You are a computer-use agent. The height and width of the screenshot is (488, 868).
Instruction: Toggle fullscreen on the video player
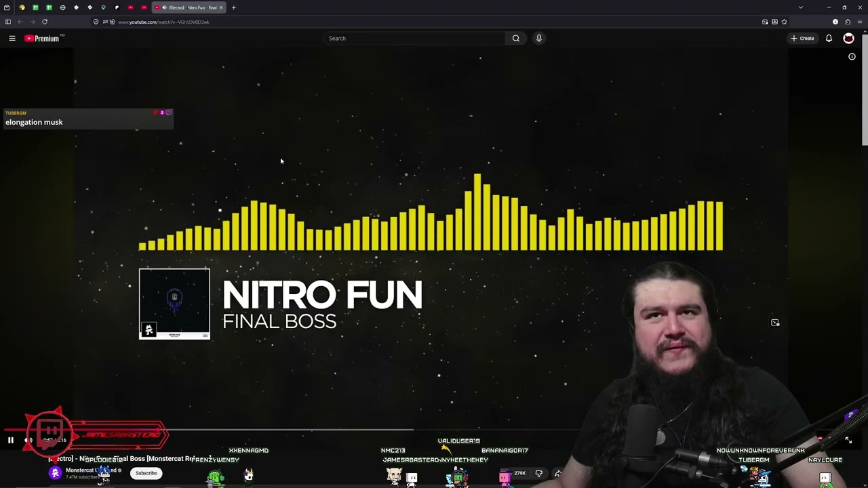tap(848, 441)
